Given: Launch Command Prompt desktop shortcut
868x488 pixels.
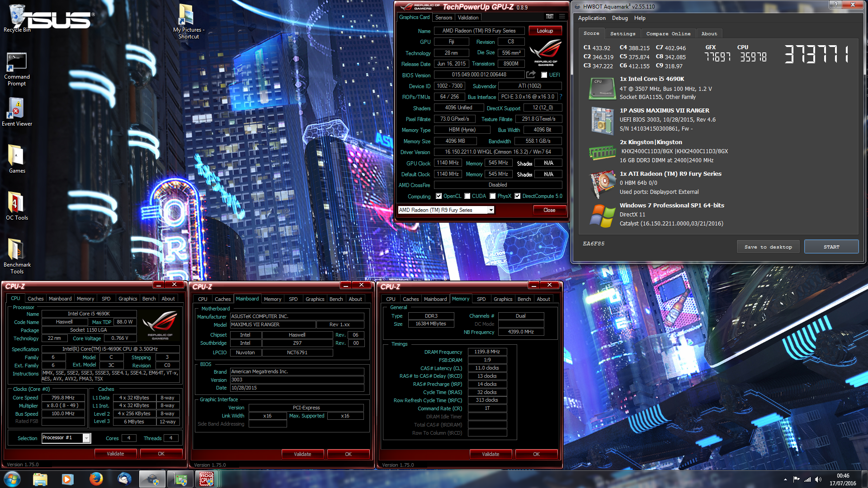Looking at the screenshot, I should (x=17, y=69).
